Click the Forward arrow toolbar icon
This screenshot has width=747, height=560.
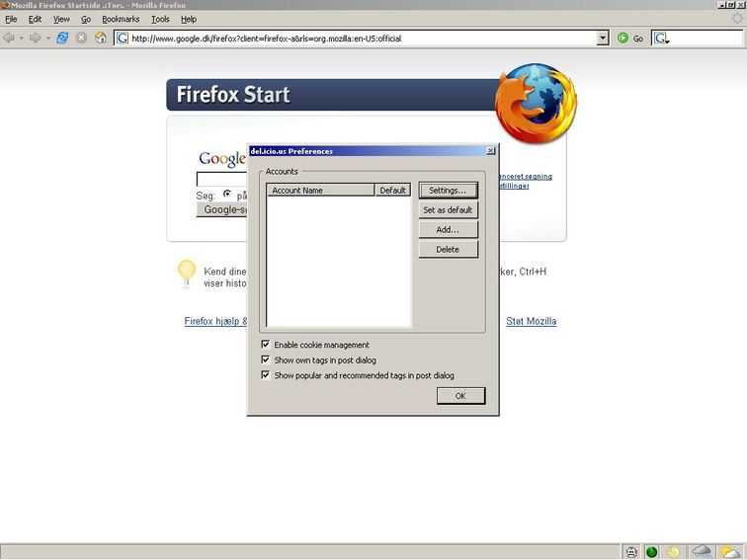click(x=35, y=38)
